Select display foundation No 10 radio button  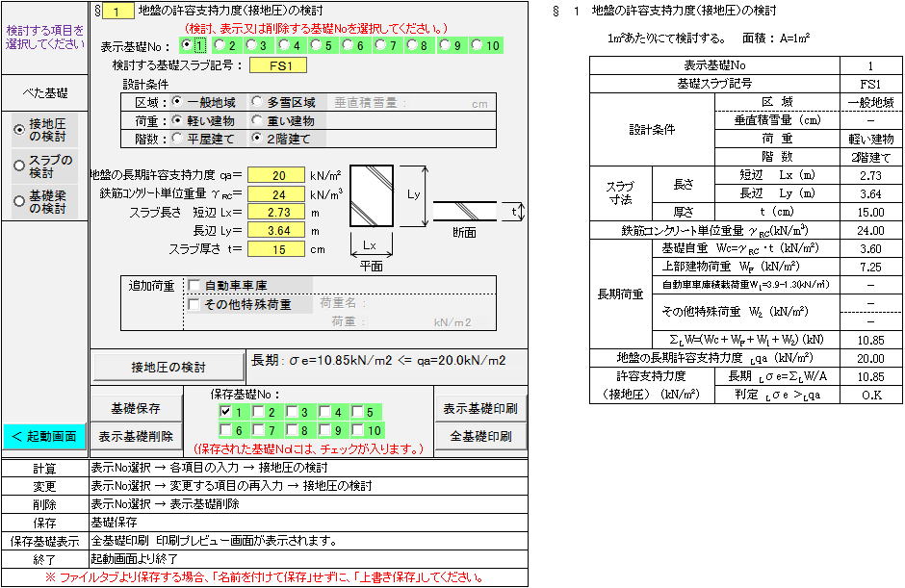click(478, 45)
